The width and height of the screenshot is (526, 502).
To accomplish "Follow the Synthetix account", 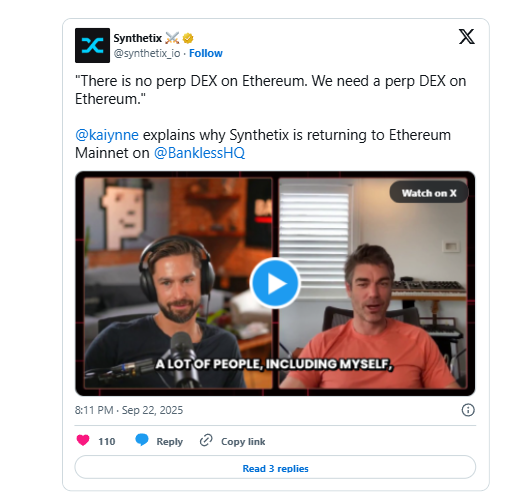I will point(206,53).
